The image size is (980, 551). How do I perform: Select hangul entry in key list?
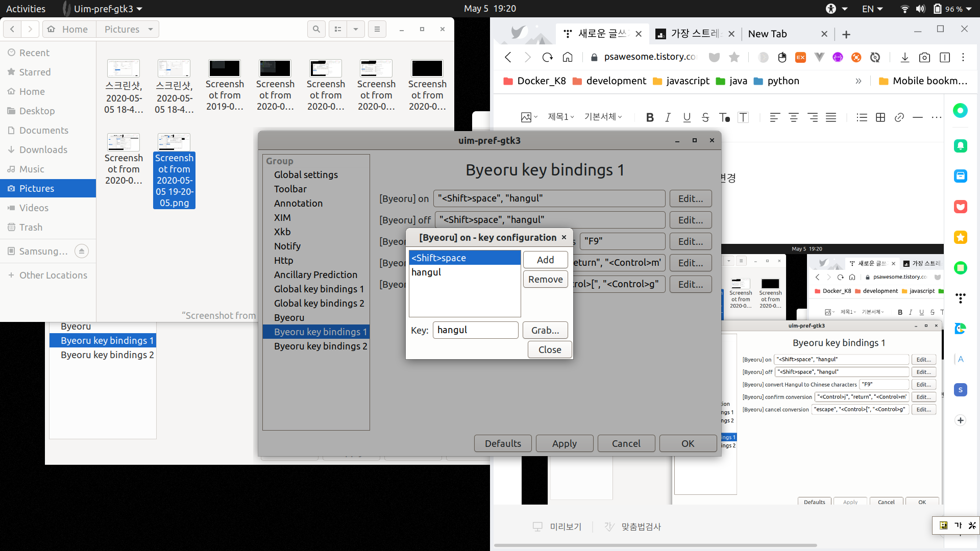point(426,272)
